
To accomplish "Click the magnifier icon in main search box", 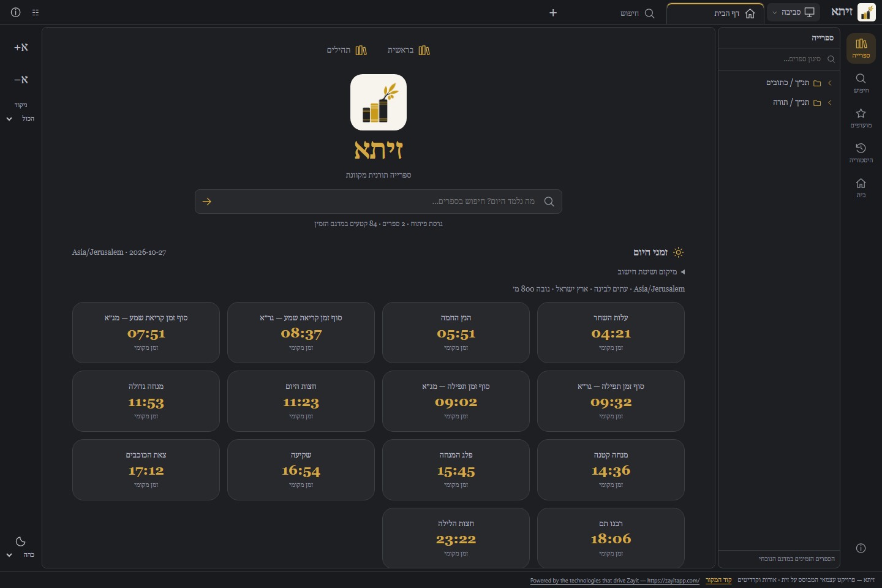I will (549, 202).
